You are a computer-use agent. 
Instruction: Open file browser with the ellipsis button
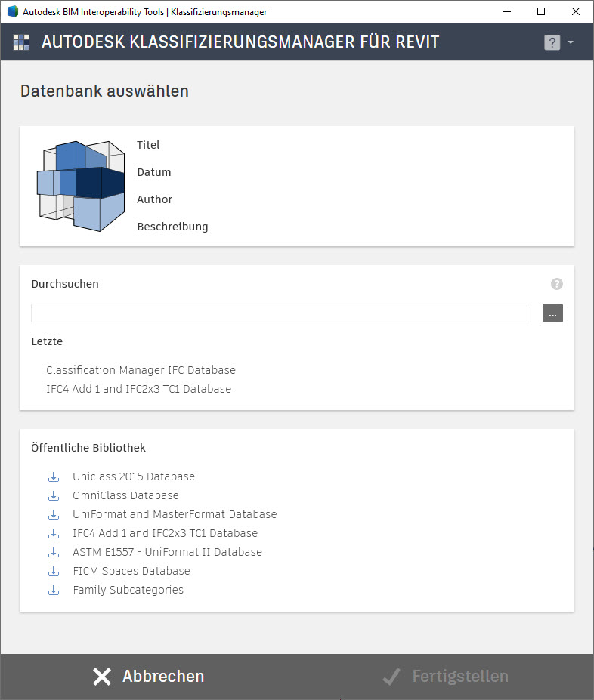[552, 313]
